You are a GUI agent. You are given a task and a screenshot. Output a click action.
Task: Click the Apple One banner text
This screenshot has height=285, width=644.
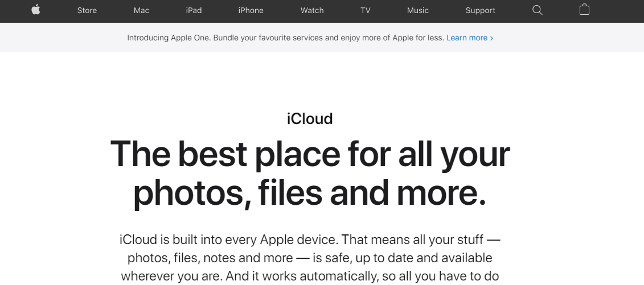coord(285,38)
